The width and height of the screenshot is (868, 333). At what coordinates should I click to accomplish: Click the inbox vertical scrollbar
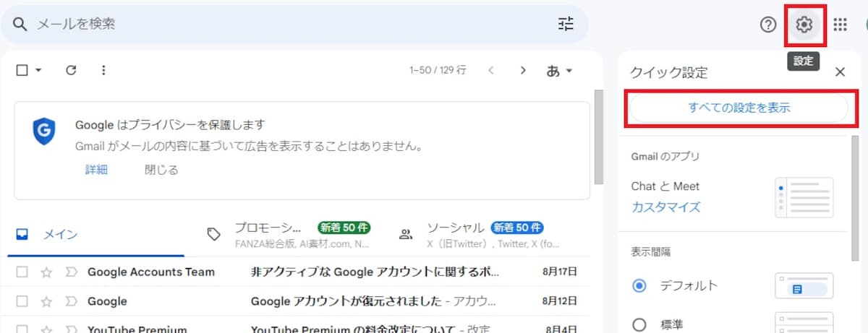click(599, 137)
